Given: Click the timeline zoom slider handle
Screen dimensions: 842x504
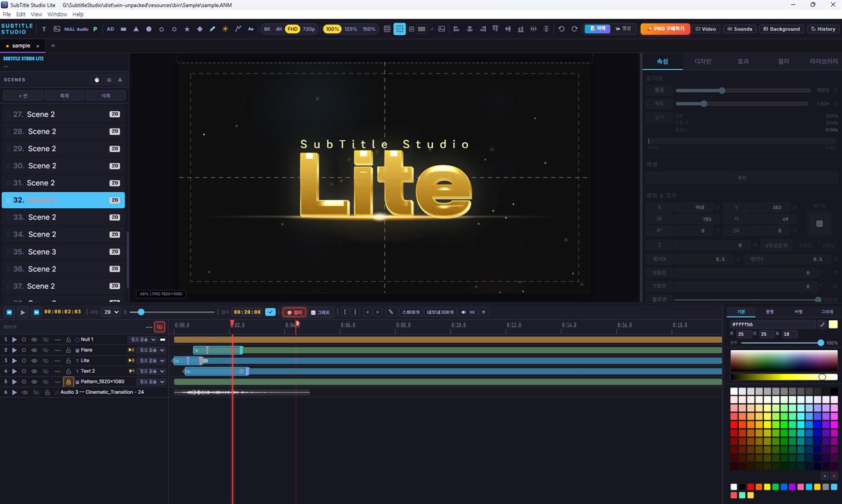Looking at the screenshot, I should pyautogui.click(x=141, y=313).
